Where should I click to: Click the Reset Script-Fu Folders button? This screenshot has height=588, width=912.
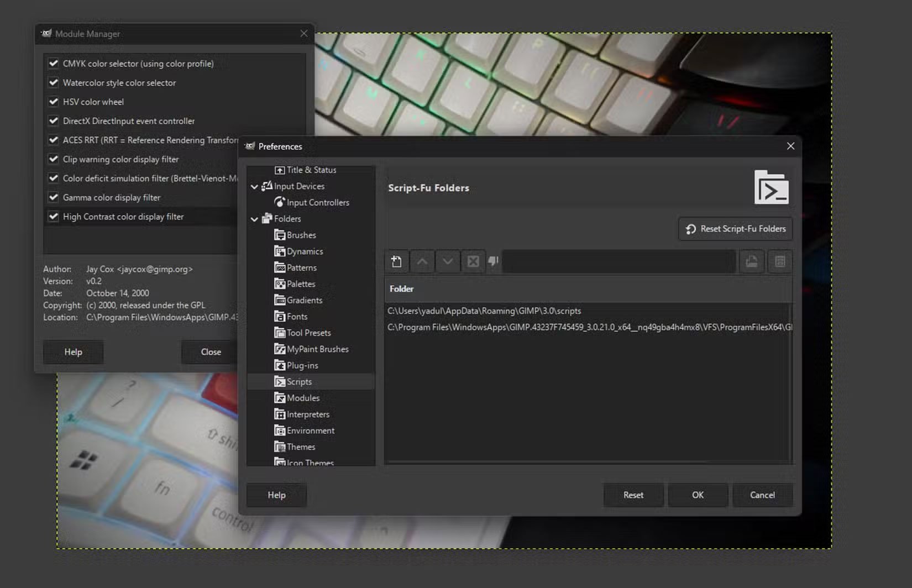[x=735, y=228]
